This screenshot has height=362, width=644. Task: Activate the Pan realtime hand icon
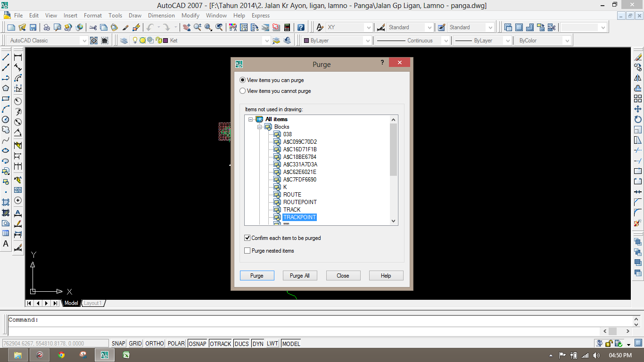tap(187, 27)
